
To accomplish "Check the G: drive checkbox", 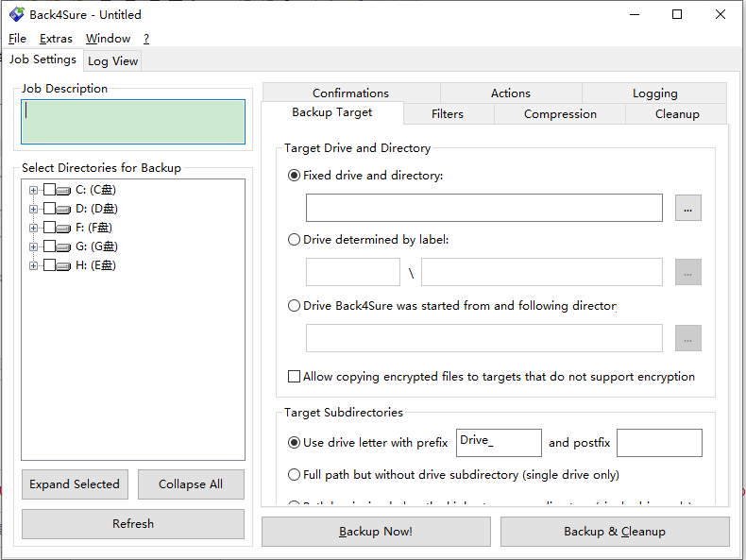I will tap(49, 246).
